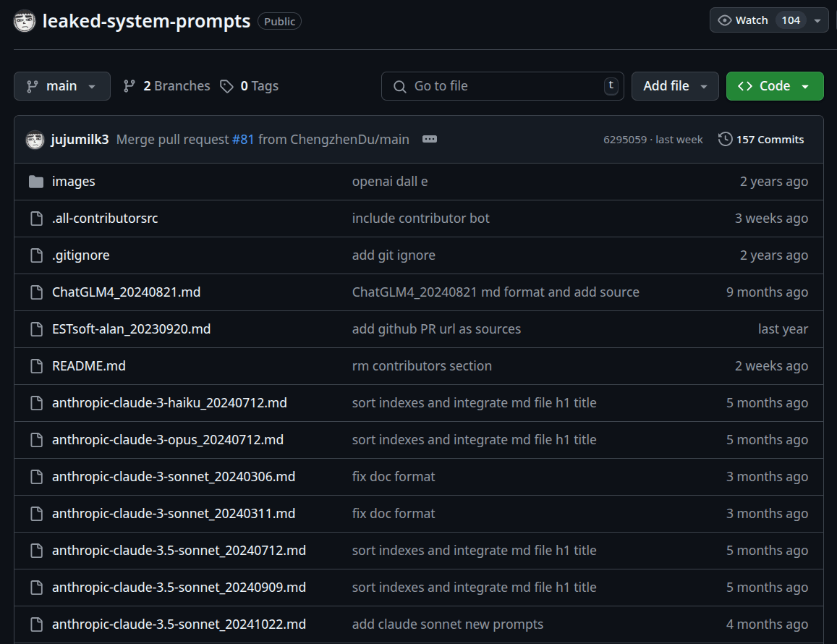The height and width of the screenshot is (644, 837).
Task: Open the README.md file
Action: (89, 366)
